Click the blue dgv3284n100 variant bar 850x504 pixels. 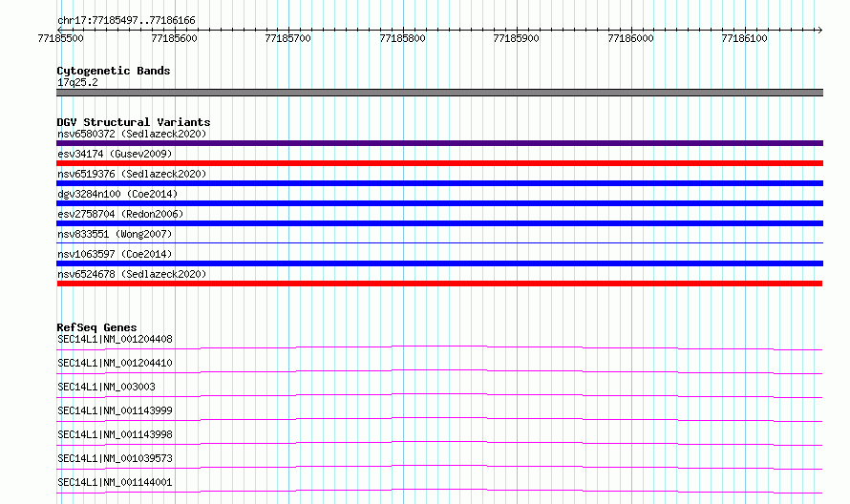point(439,203)
